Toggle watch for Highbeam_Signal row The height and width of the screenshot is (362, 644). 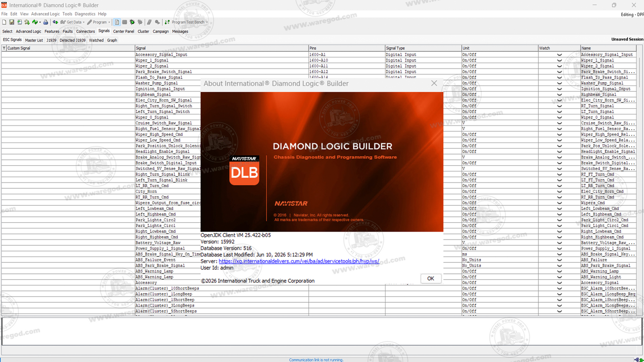(x=559, y=95)
